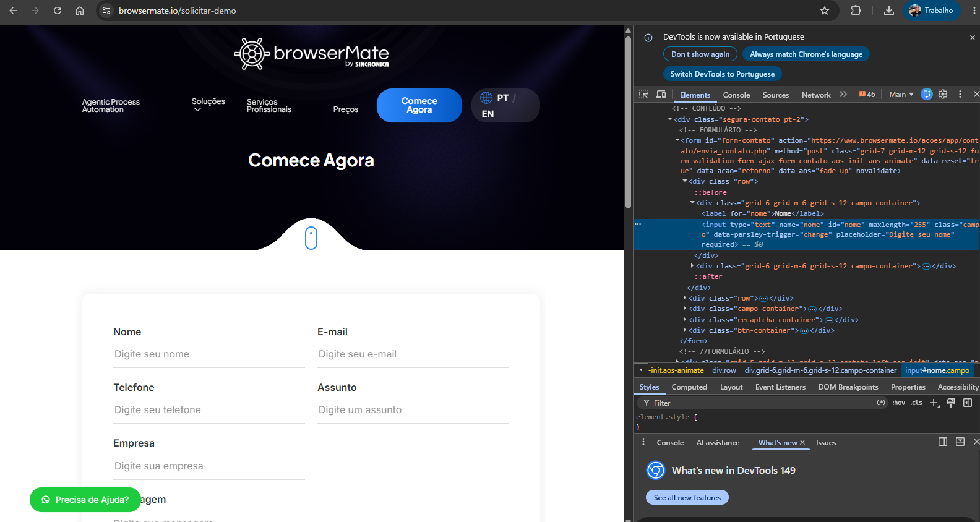Minimize the drawer with the collapse icon

[960, 442]
